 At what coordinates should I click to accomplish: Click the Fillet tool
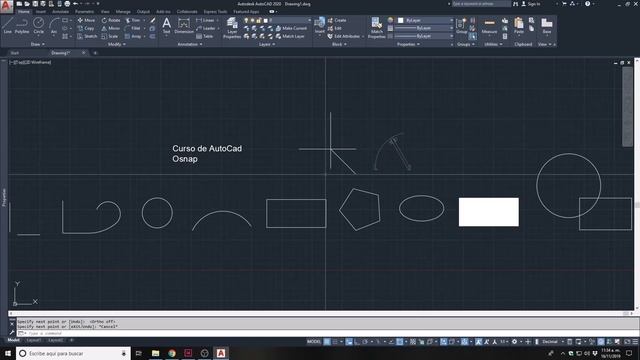tap(133, 28)
